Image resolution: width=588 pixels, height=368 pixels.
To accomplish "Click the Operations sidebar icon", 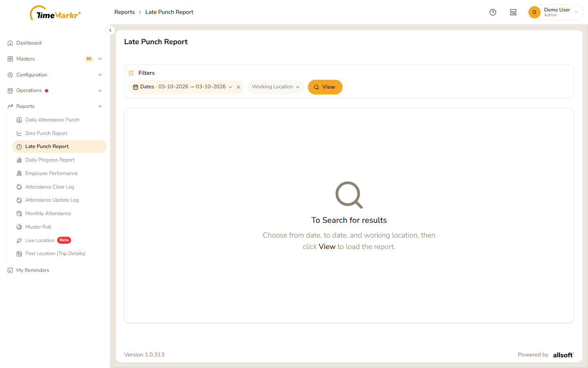I will (10, 91).
